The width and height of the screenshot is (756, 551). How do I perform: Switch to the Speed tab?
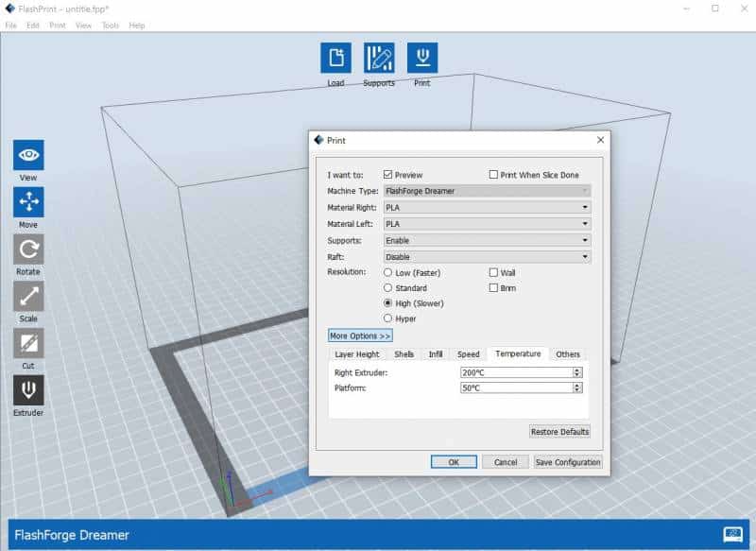tap(468, 354)
